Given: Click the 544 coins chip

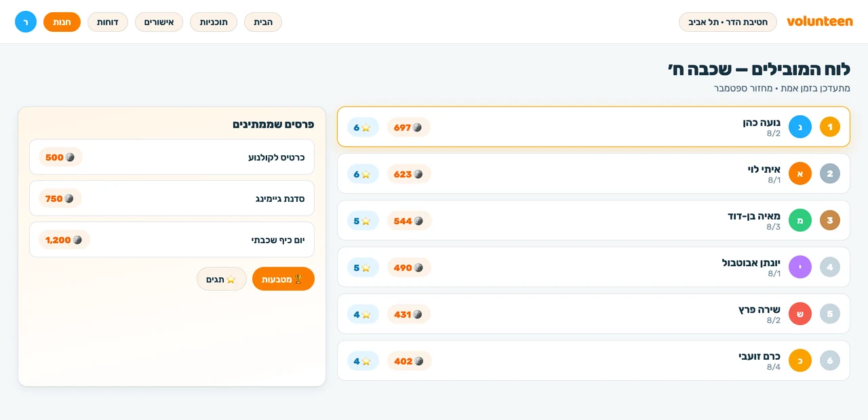Looking at the screenshot, I should click(410, 221).
